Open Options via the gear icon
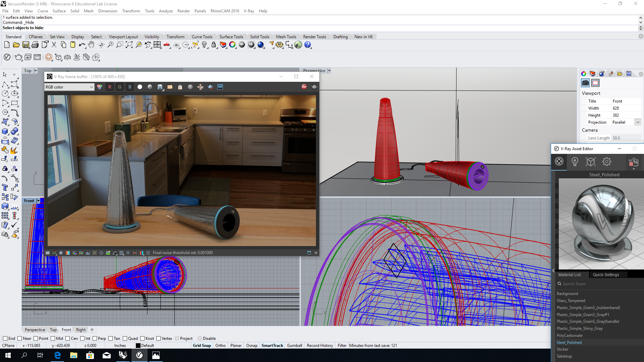The width and height of the screenshot is (644, 362). coord(279,45)
